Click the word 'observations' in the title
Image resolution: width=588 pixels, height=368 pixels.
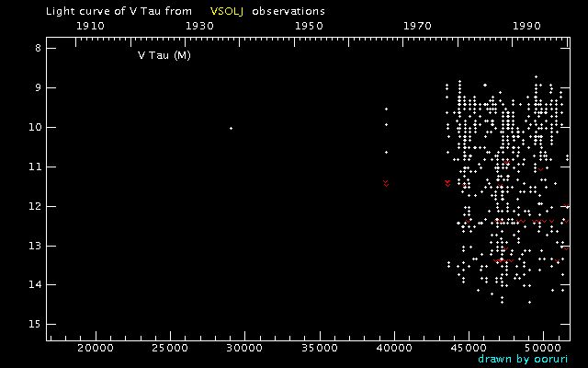click(288, 11)
